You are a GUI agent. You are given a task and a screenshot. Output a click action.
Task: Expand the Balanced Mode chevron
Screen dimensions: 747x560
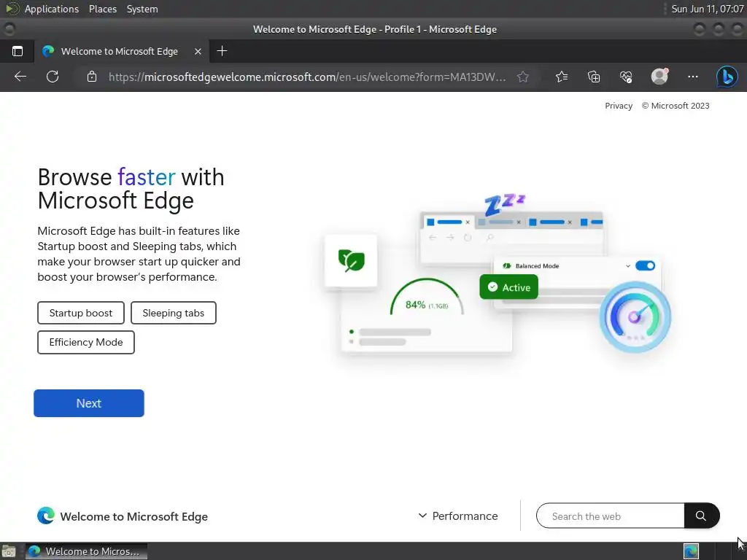628,265
